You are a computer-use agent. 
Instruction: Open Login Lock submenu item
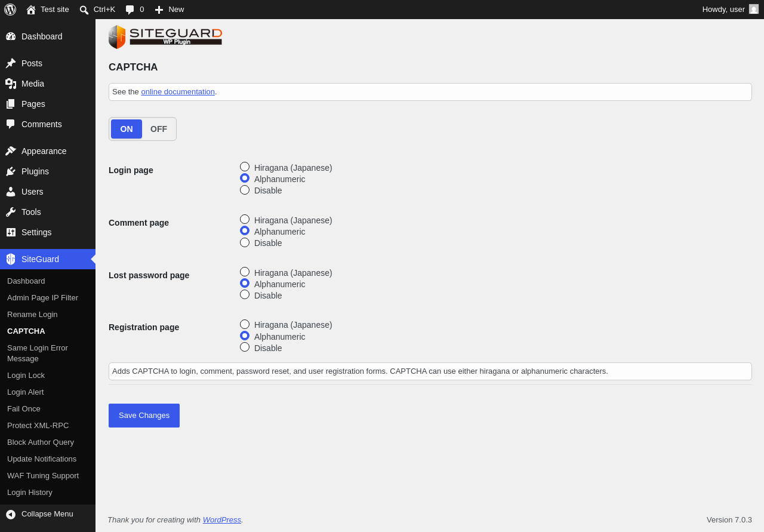tap(26, 376)
